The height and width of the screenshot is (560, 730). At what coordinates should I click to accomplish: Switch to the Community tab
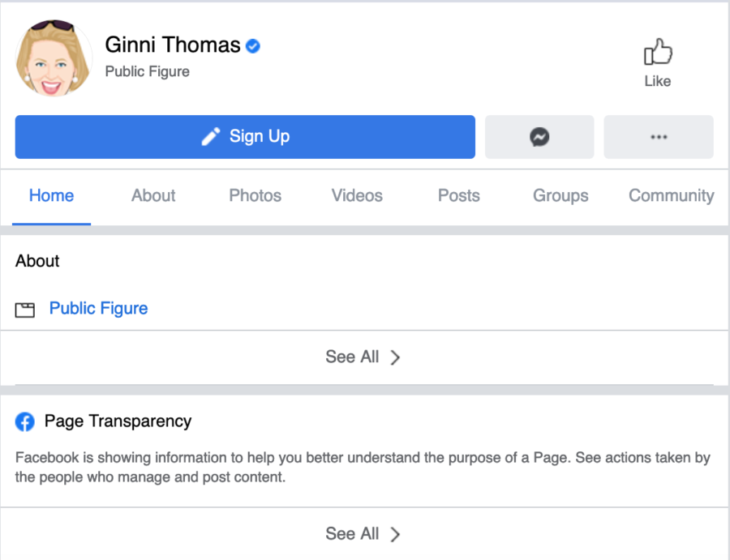(x=672, y=195)
